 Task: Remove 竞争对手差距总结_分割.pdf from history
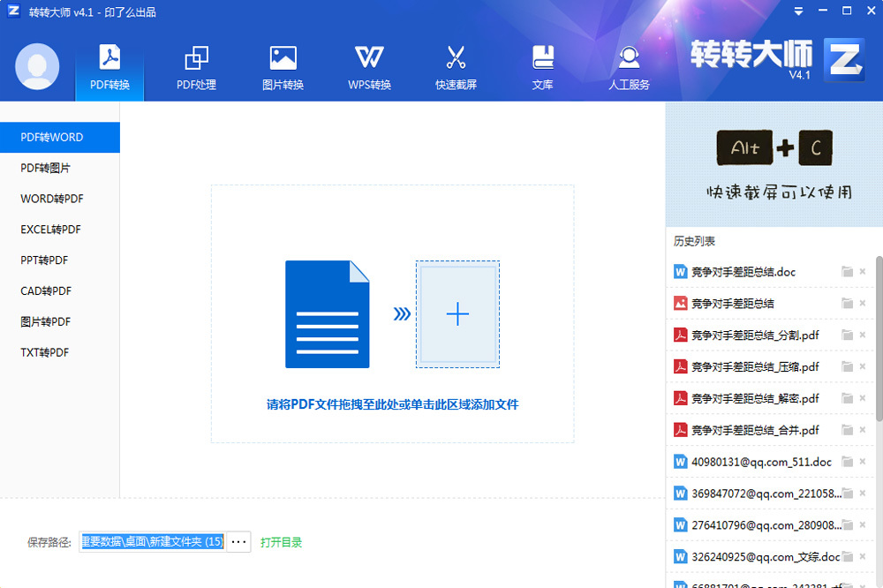(x=862, y=335)
